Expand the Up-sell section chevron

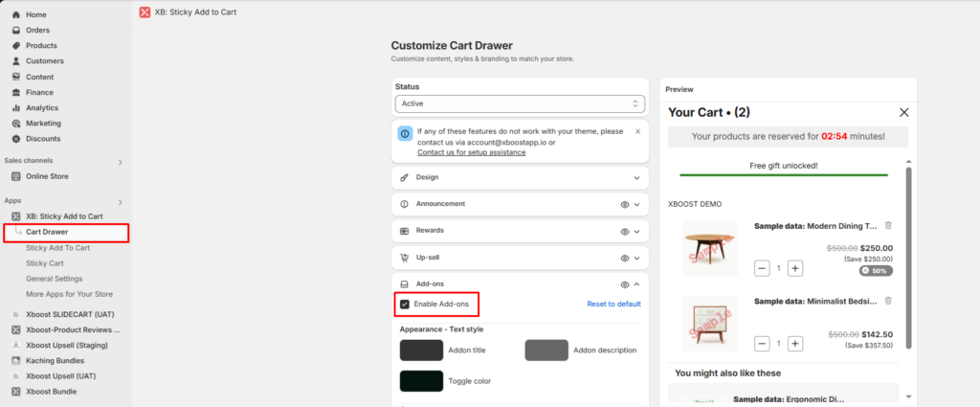click(x=636, y=258)
